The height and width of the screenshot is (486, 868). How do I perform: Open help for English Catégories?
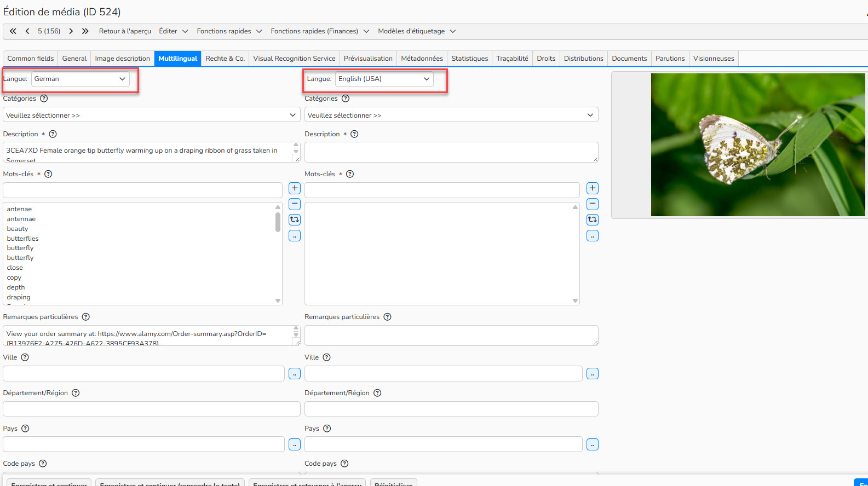coord(346,99)
